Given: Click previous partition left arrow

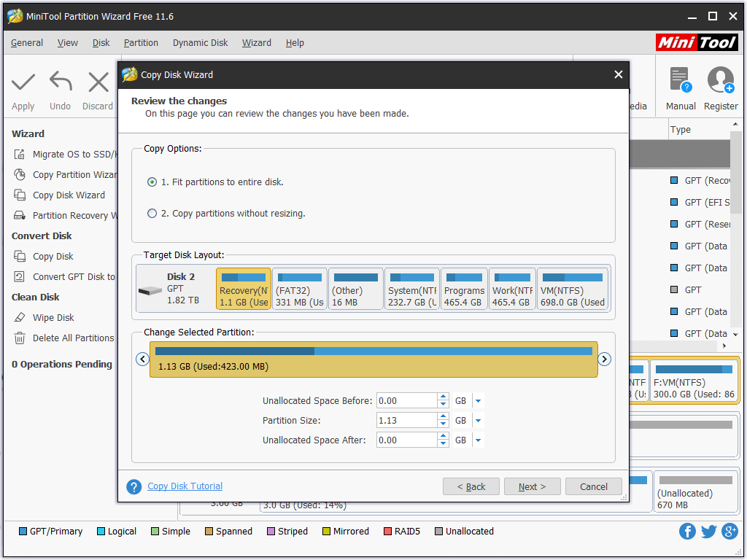Looking at the screenshot, I should (142, 359).
